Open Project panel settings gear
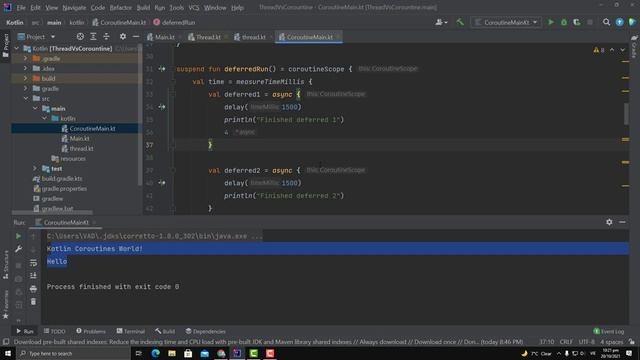This screenshot has width=640, height=360. pyautogui.click(x=123, y=37)
